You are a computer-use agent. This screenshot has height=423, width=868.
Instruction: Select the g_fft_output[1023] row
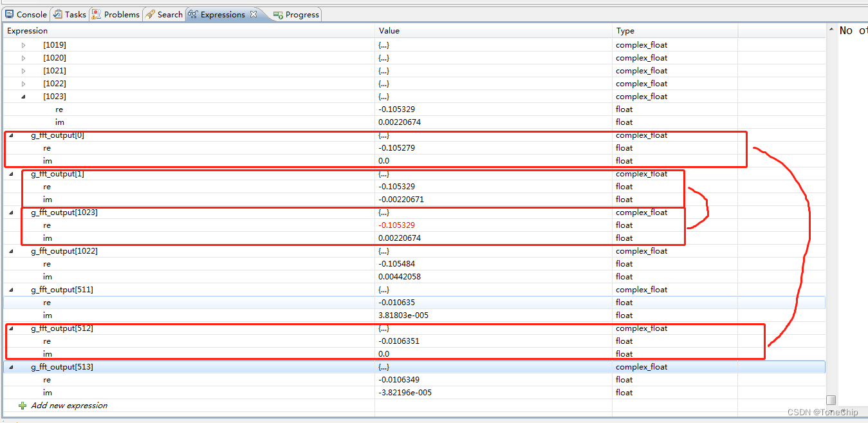point(414,212)
